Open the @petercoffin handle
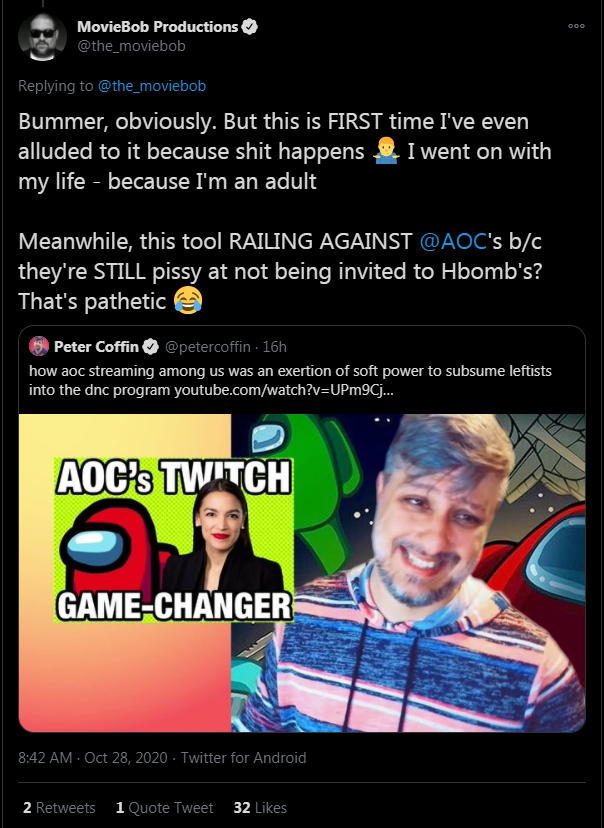 (207, 347)
